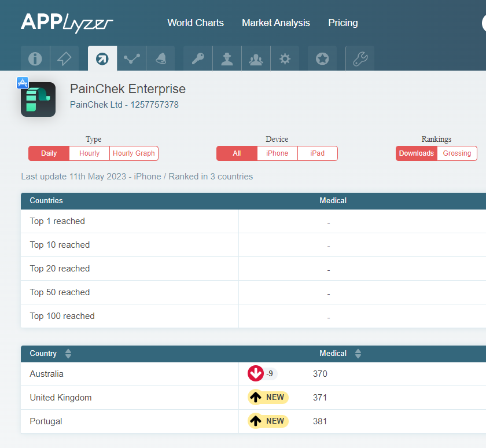
Task: Open the group users icon tab
Action: pos(256,58)
